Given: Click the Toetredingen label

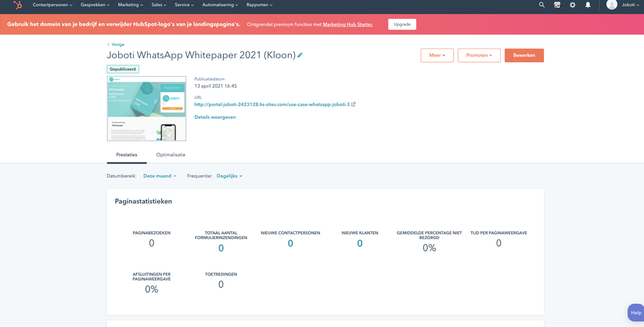Looking at the screenshot, I should (221, 275).
